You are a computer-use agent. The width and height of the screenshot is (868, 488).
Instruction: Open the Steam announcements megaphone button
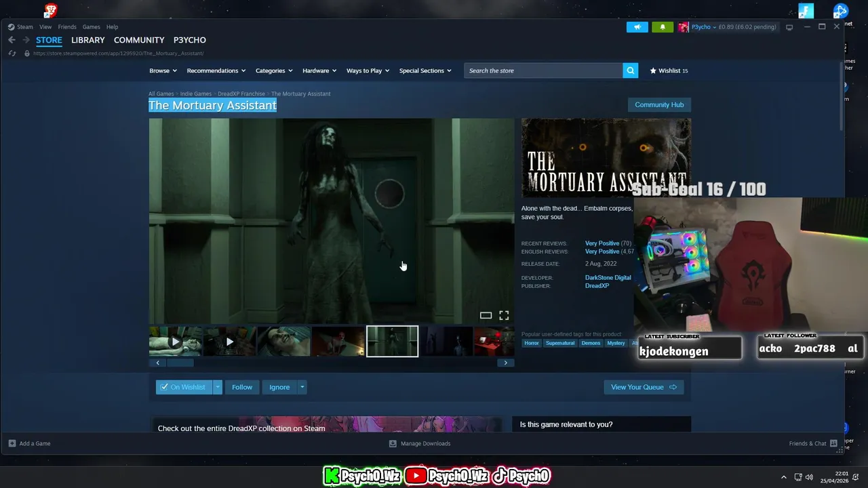(x=637, y=27)
